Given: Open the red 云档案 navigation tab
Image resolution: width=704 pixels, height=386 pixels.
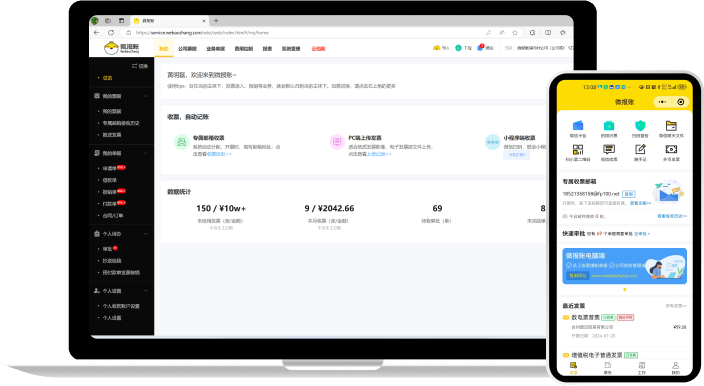Looking at the screenshot, I should (x=318, y=48).
